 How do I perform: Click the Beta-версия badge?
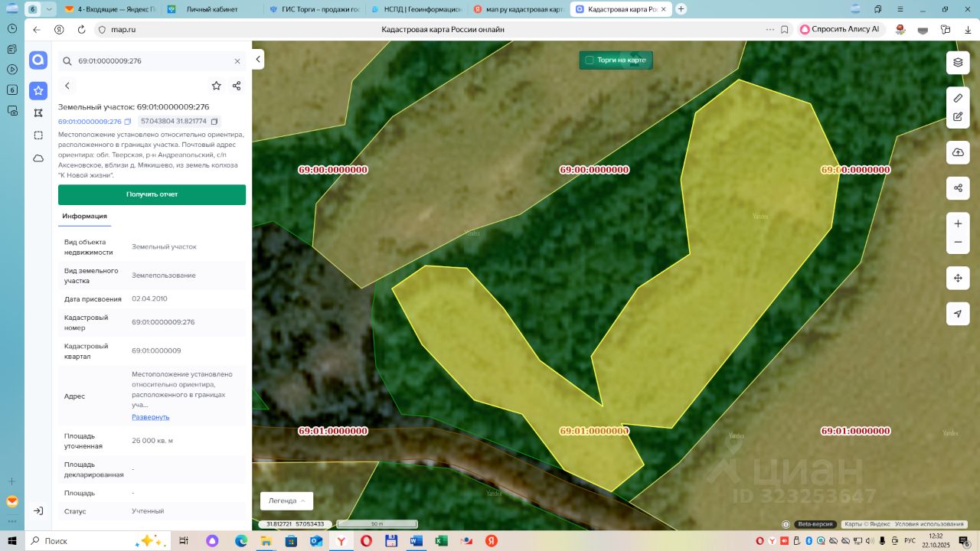815,524
